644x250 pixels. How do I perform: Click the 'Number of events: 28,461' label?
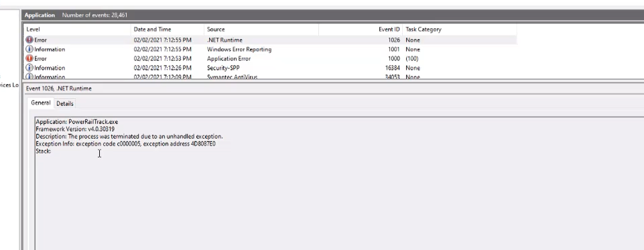pyautogui.click(x=94, y=15)
